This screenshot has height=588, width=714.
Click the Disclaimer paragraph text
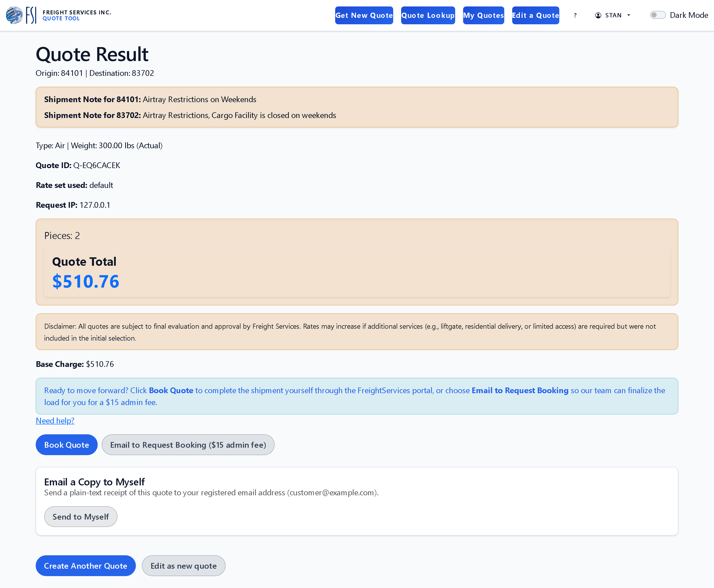point(350,332)
